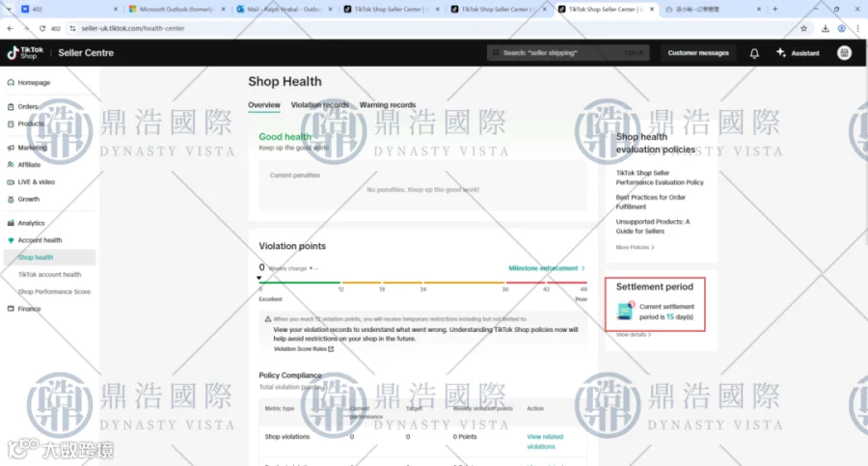Select the Mail - Ralph Hrabal Outlook tab
The height and width of the screenshot is (466, 868).
click(x=284, y=9)
